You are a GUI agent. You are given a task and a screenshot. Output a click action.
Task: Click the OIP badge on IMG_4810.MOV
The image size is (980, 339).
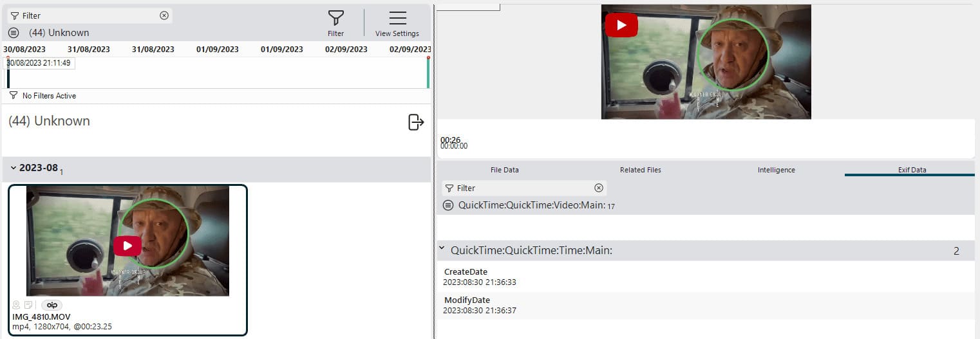coord(52,305)
